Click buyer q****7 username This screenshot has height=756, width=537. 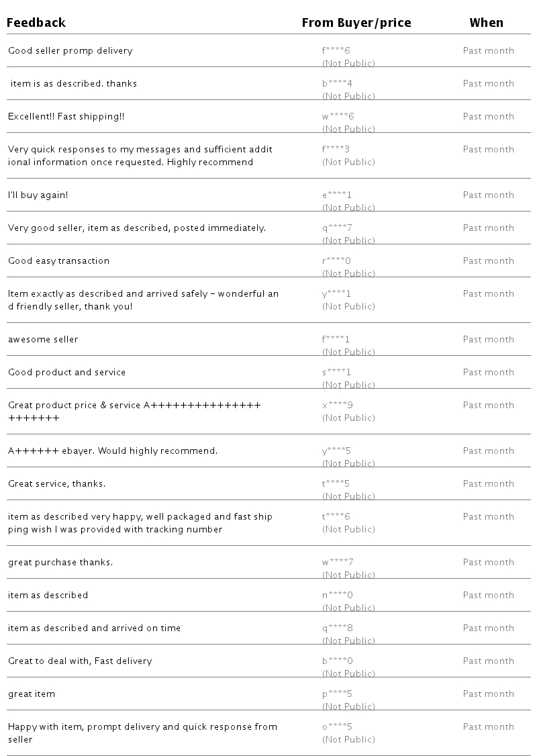click(x=337, y=228)
